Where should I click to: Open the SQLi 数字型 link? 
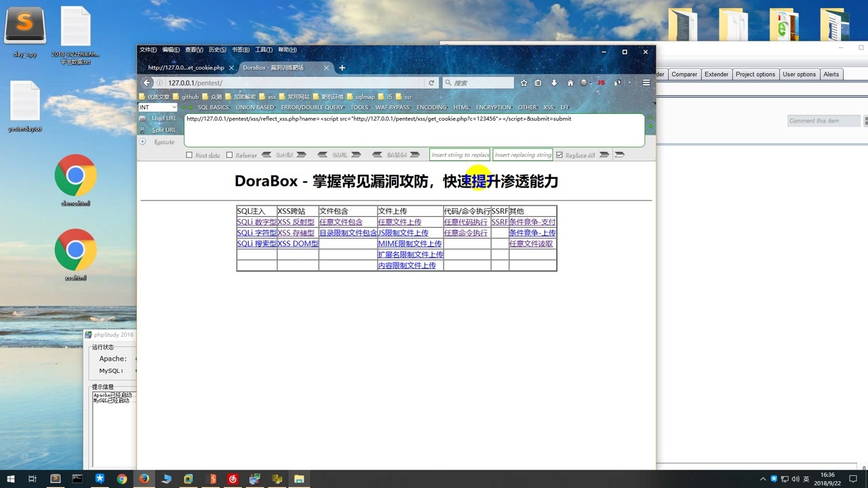256,222
